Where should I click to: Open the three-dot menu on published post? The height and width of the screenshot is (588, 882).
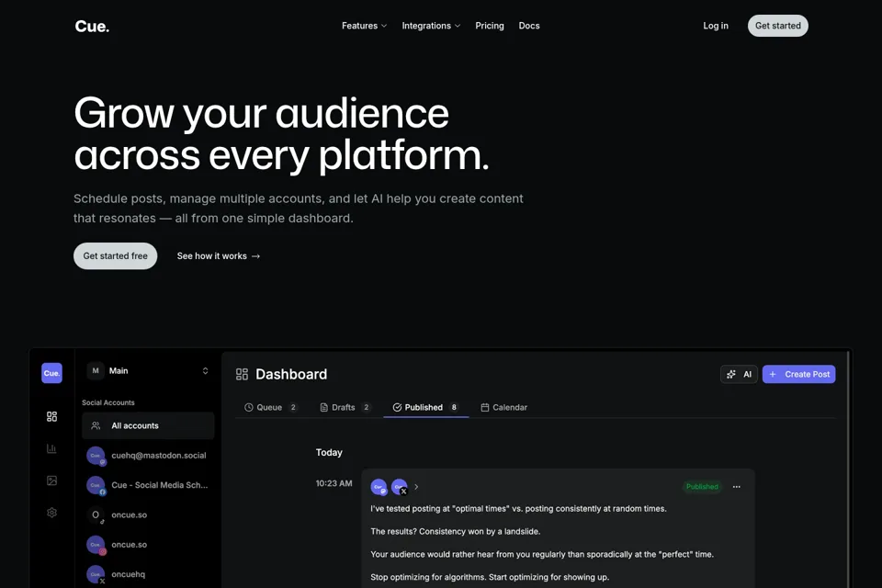736,487
